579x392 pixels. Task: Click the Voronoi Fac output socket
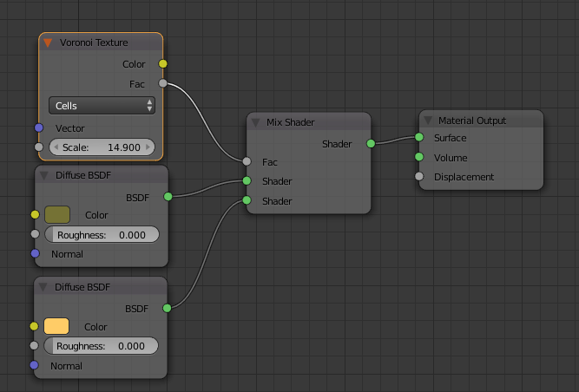[x=163, y=83]
